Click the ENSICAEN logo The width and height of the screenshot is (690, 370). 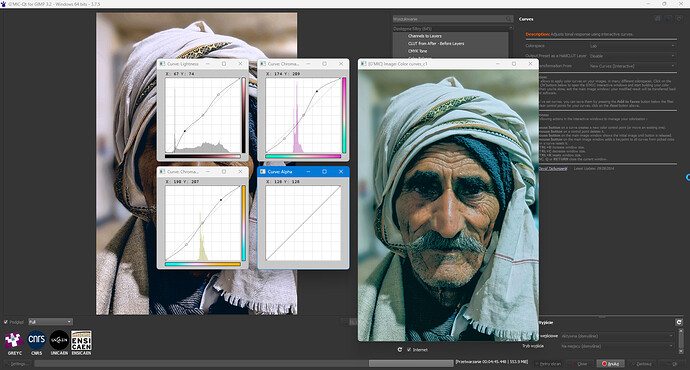81,341
